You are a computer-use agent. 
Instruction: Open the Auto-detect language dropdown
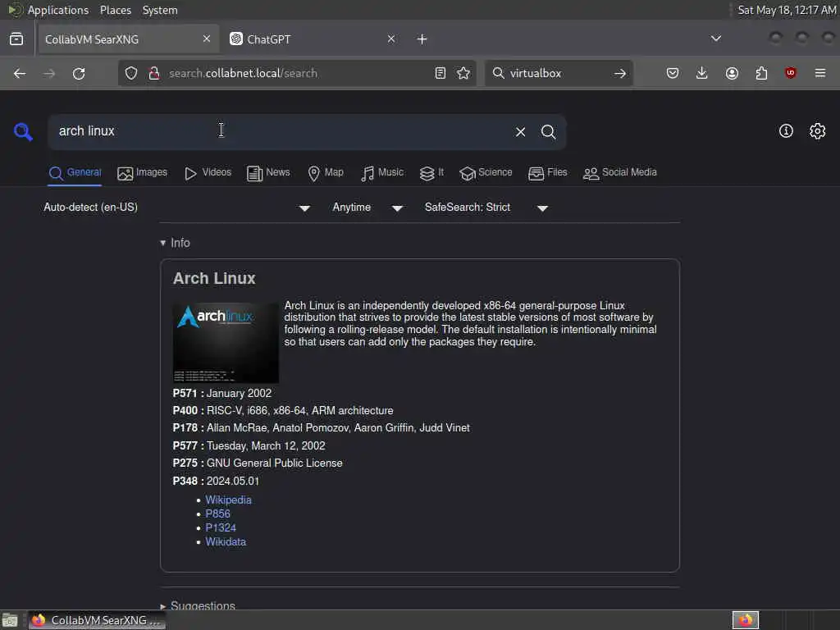(x=177, y=208)
